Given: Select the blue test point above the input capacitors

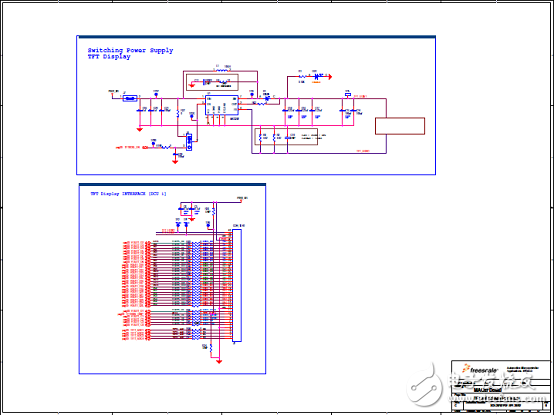Looking at the screenshot, I should click(156, 94).
